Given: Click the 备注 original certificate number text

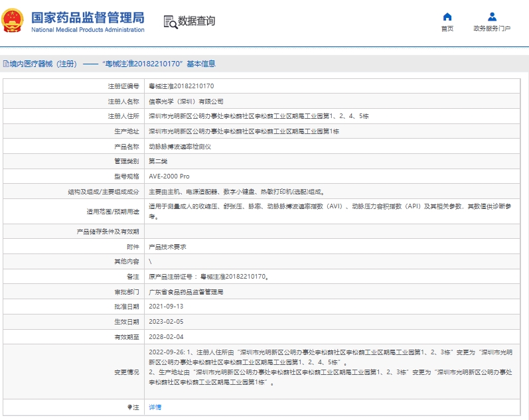Looking at the screenshot, I should (209, 277).
